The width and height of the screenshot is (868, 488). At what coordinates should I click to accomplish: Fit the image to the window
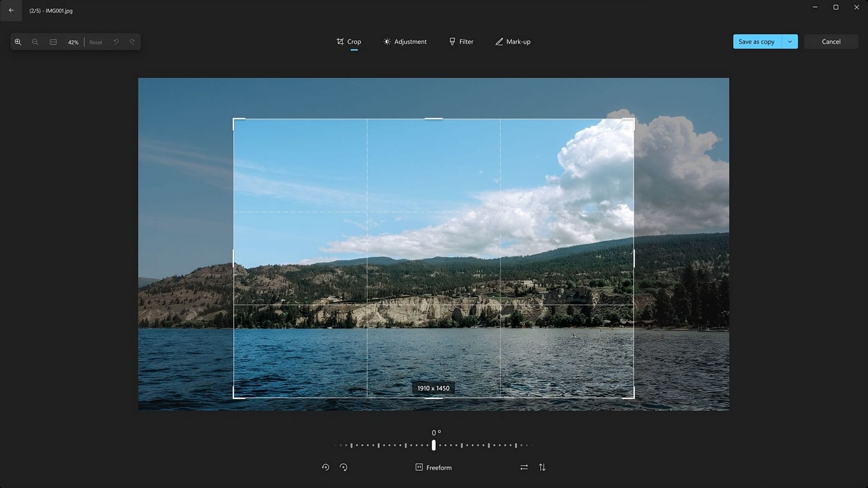(53, 42)
